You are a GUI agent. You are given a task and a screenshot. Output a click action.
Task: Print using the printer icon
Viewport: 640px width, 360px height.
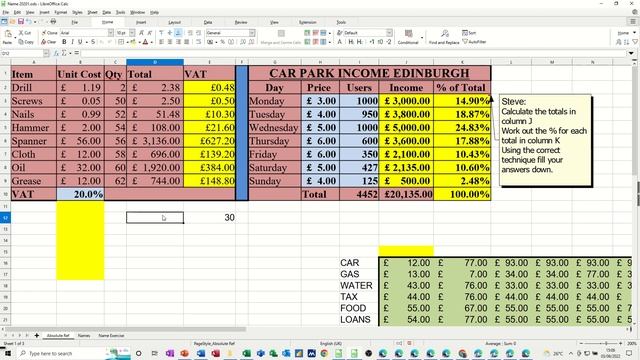coord(53,22)
